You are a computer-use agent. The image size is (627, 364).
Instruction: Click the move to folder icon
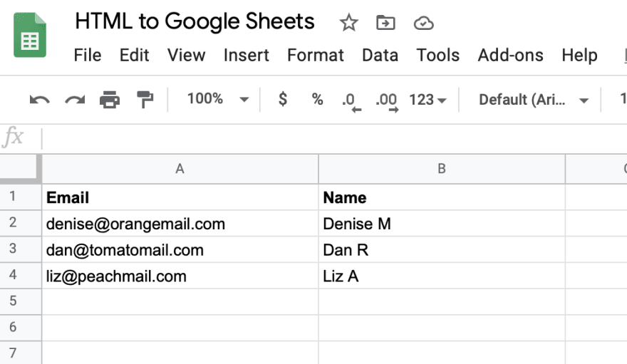(x=386, y=23)
